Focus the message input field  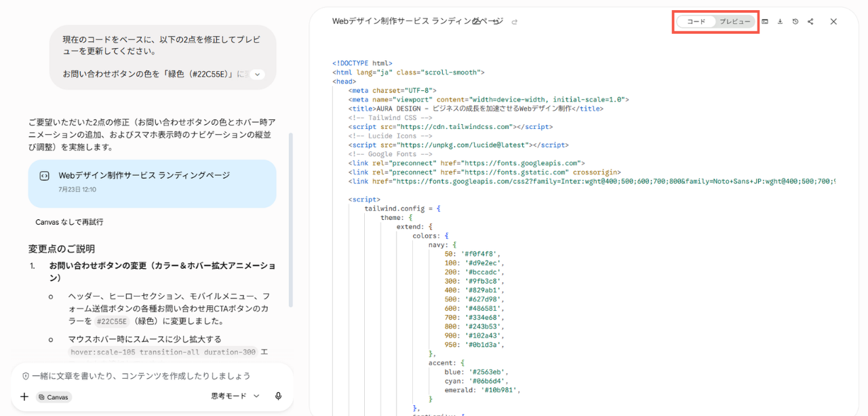[153, 376]
